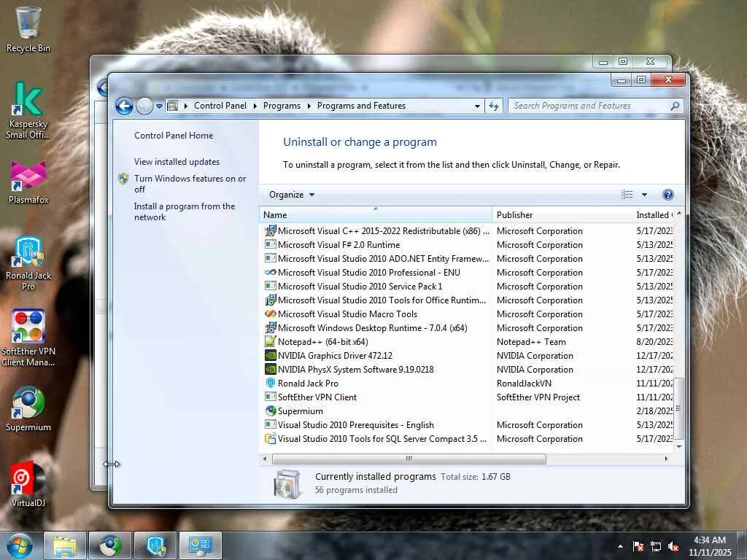This screenshot has height=560, width=747.
Task: Open Recycle Bin desktop icon
Action: click(x=28, y=29)
